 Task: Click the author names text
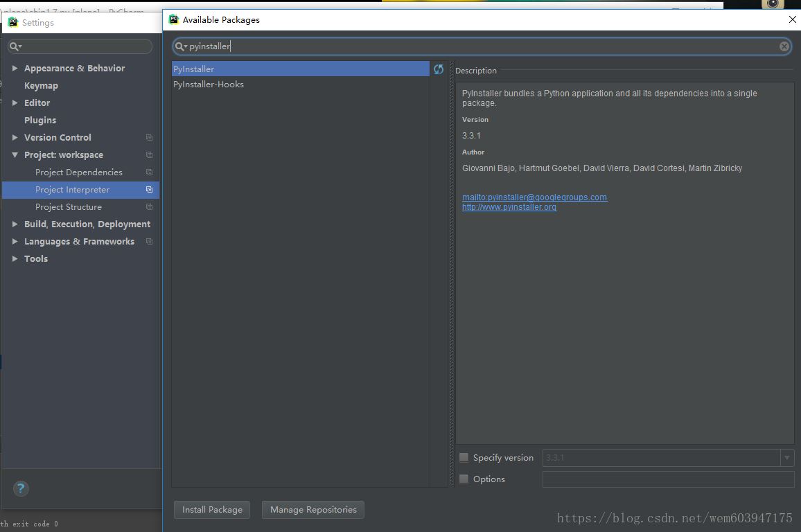coord(601,168)
